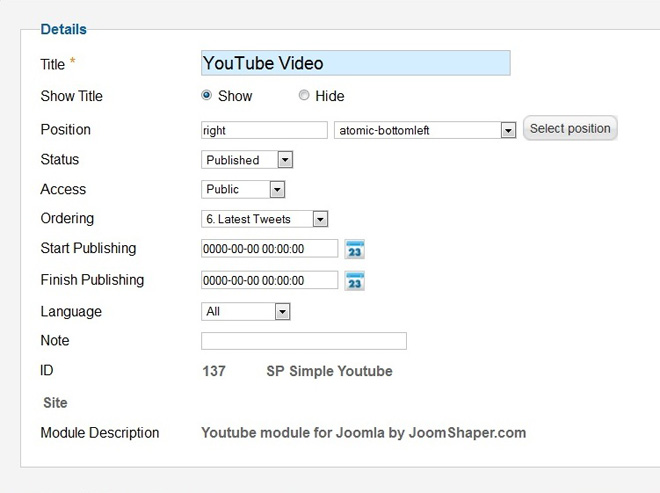Screen dimensions: 660x493
Task: Click the Finish Publishing date field
Action: pos(269,281)
